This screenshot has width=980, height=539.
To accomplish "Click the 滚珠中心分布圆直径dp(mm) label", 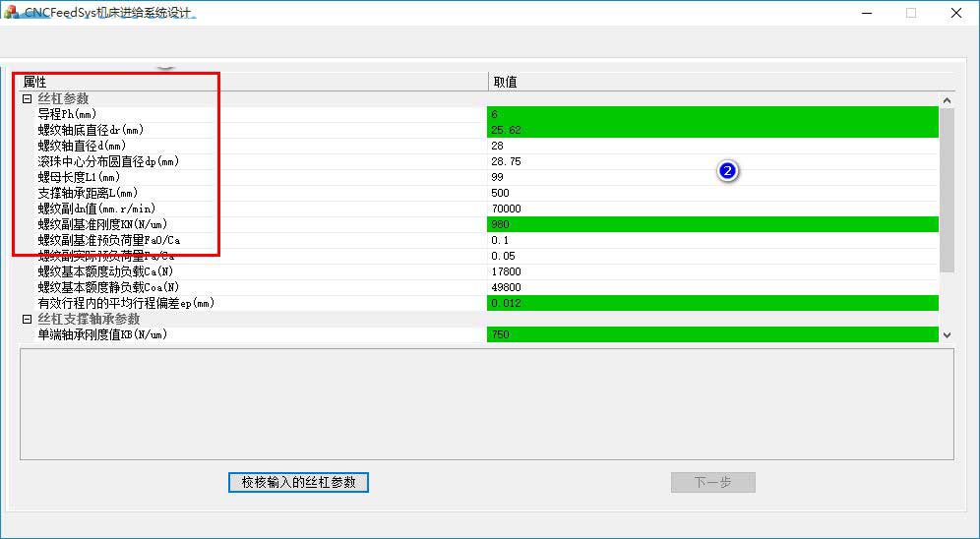I will [x=109, y=161].
